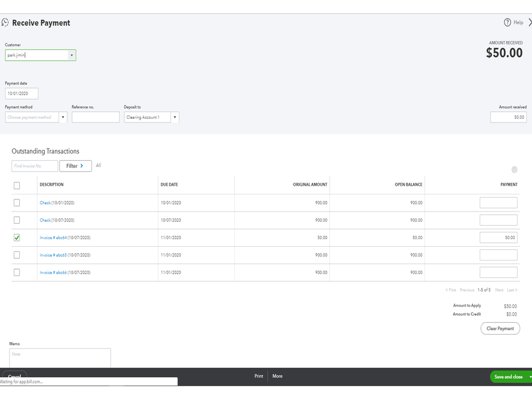Check the Check (10/07/2020) row checkbox
Viewport: 532px width, 399px height.
[x=17, y=220]
